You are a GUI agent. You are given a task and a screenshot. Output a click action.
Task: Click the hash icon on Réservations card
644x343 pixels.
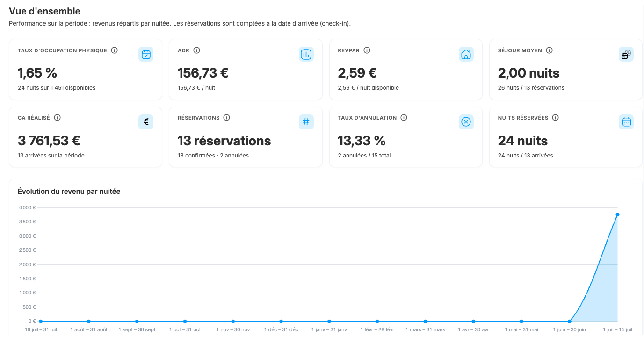click(306, 122)
